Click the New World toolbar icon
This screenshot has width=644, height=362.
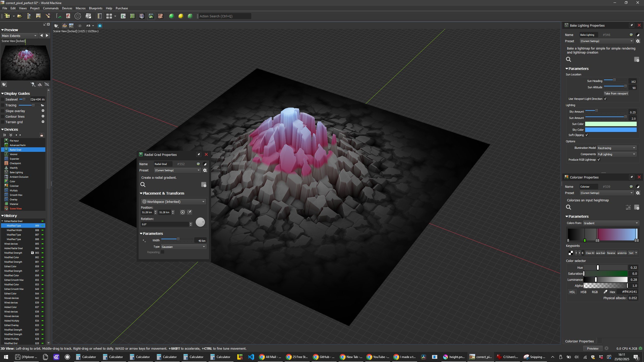(7, 16)
